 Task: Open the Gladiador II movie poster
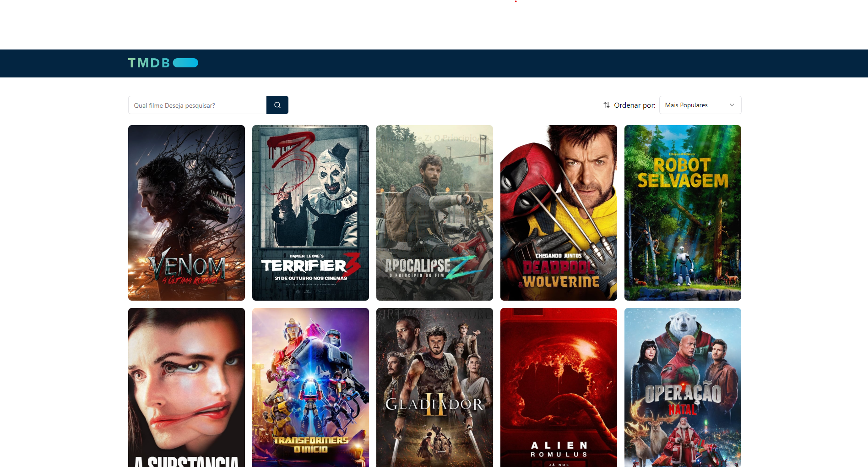[x=434, y=387]
